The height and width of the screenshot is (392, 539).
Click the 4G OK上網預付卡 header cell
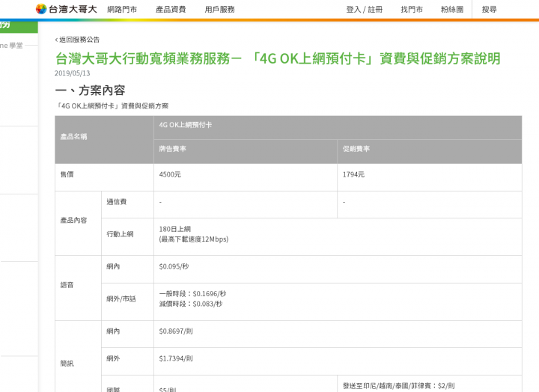point(338,127)
